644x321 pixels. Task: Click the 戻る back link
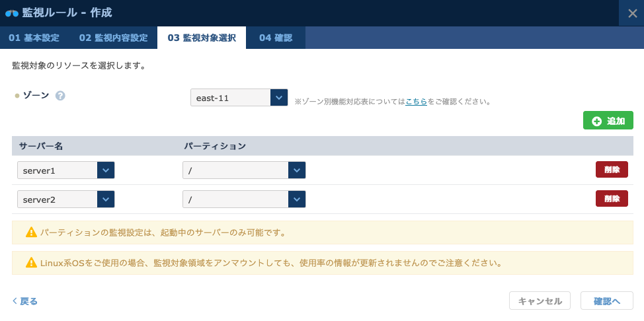click(x=25, y=301)
